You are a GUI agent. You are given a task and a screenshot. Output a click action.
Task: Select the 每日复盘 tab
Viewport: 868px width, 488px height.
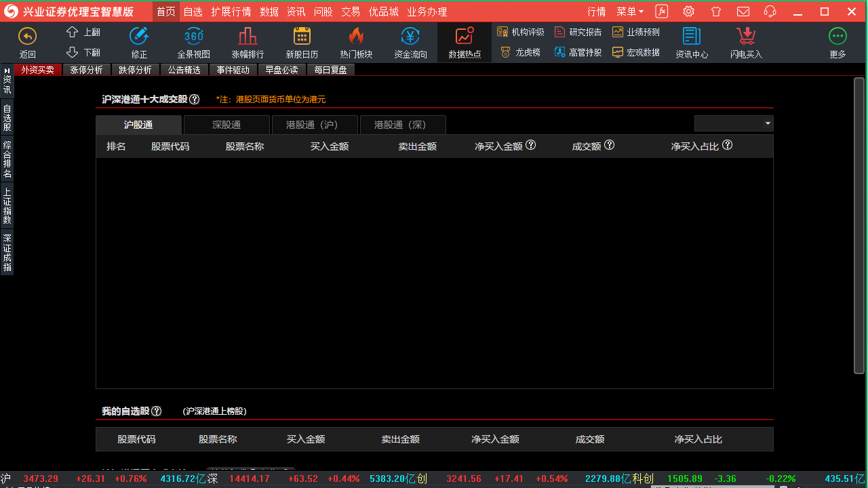coord(330,69)
